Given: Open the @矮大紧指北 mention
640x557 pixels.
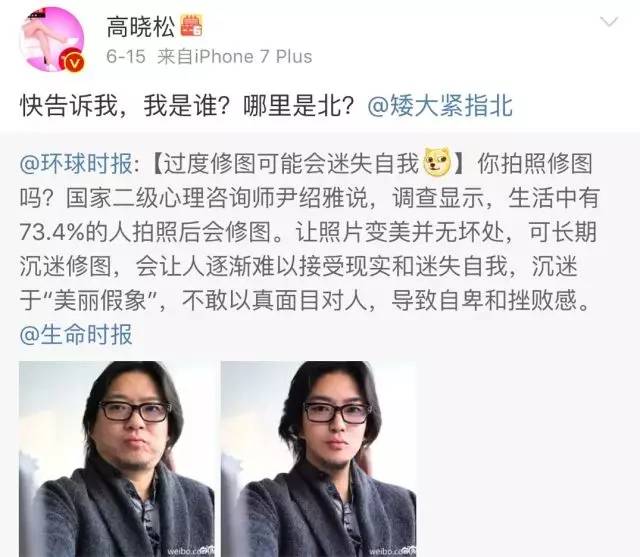Looking at the screenshot, I should 440,106.
